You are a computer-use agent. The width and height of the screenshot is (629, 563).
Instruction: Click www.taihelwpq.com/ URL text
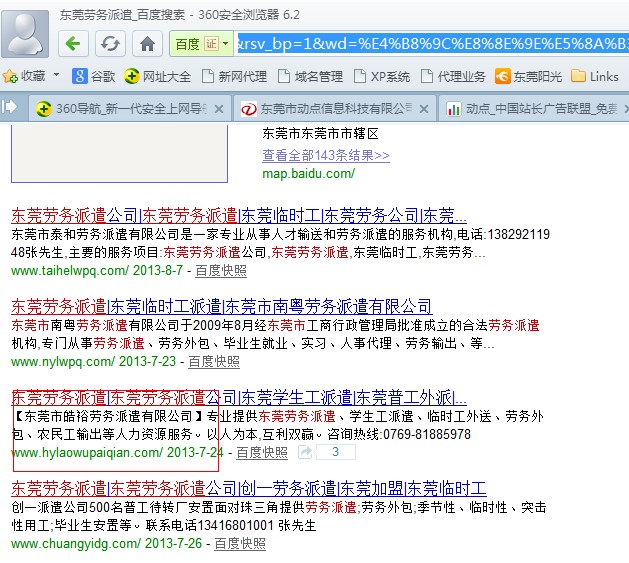pos(70,270)
